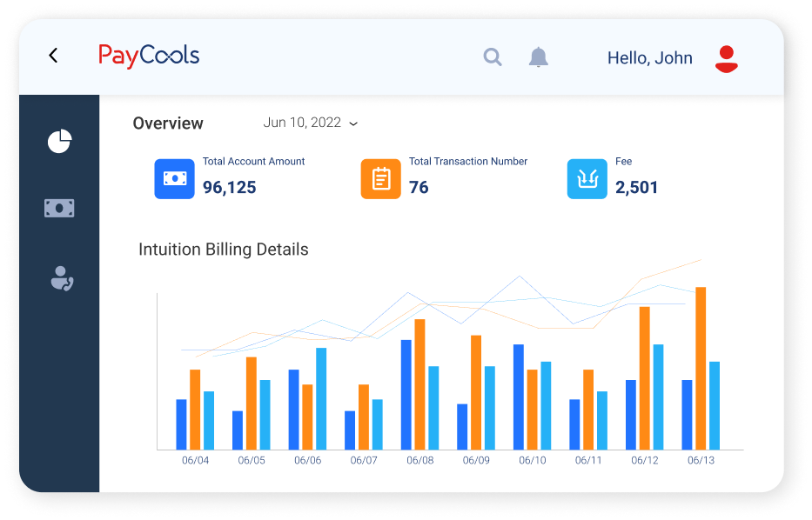Click the orange Total Transaction Number icon
The width and height of the screenshot is (812, 520).
pyautogui.click(x=380, y=179)
